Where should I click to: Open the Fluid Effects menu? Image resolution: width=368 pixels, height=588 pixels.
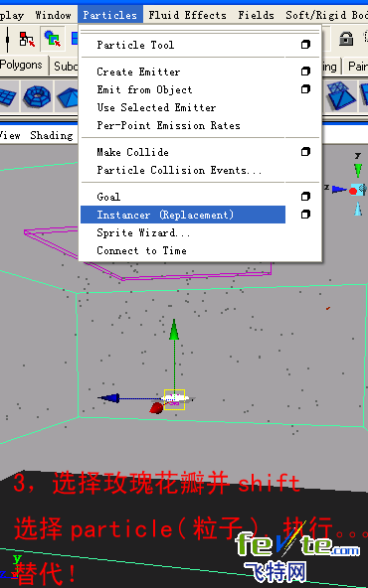coord(187,15)
